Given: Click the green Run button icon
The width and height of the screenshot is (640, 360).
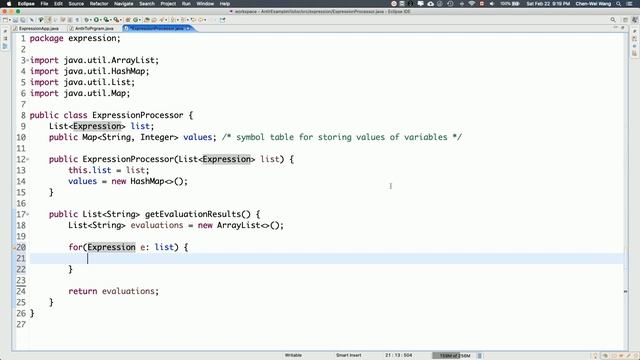Looking at the screenshot, I should pyautogui.click(x=96, y=20).
